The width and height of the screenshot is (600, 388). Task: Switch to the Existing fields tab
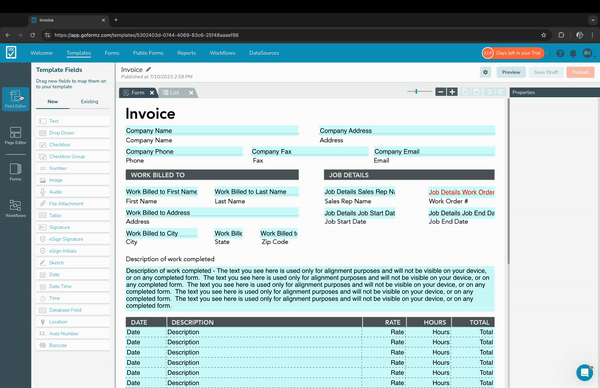[x=89, y=101]
